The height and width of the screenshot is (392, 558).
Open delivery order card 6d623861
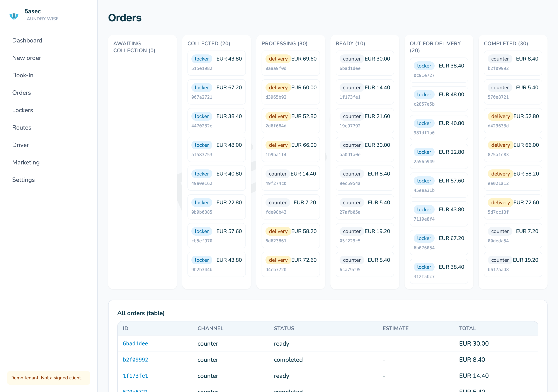291,236
